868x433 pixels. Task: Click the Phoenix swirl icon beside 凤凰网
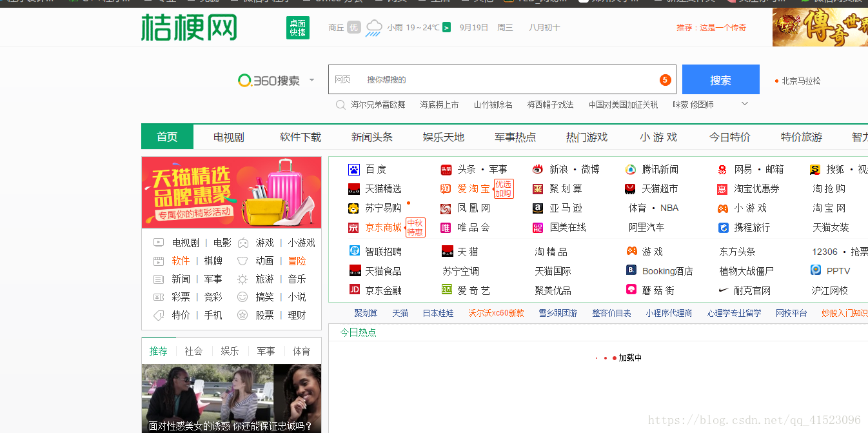pos(446,208)
